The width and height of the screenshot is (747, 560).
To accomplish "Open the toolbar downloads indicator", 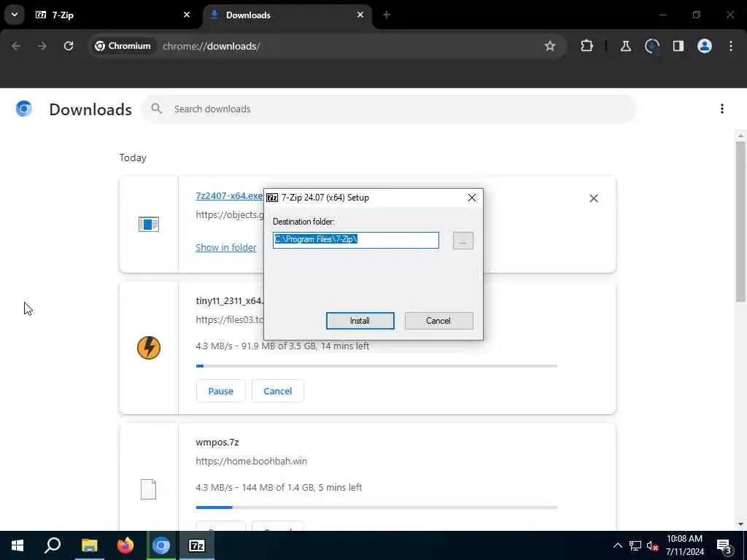I will tap(651, 46).
